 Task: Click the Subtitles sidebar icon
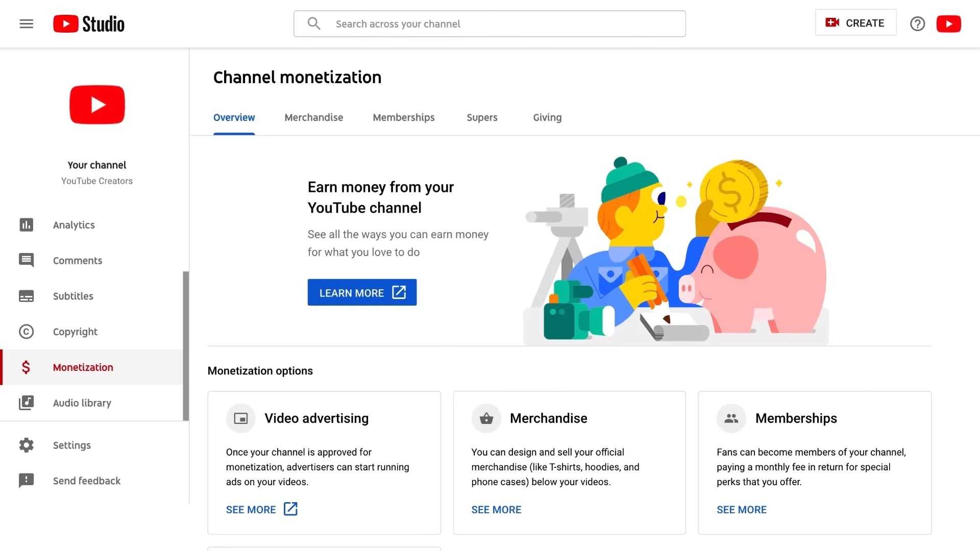tap(26, 296)
